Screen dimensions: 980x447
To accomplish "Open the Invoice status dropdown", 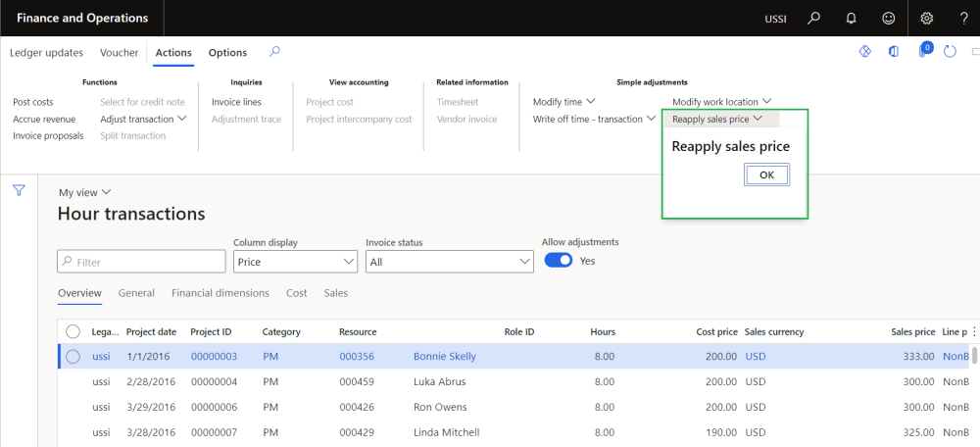I will click(x=449, y=262).
